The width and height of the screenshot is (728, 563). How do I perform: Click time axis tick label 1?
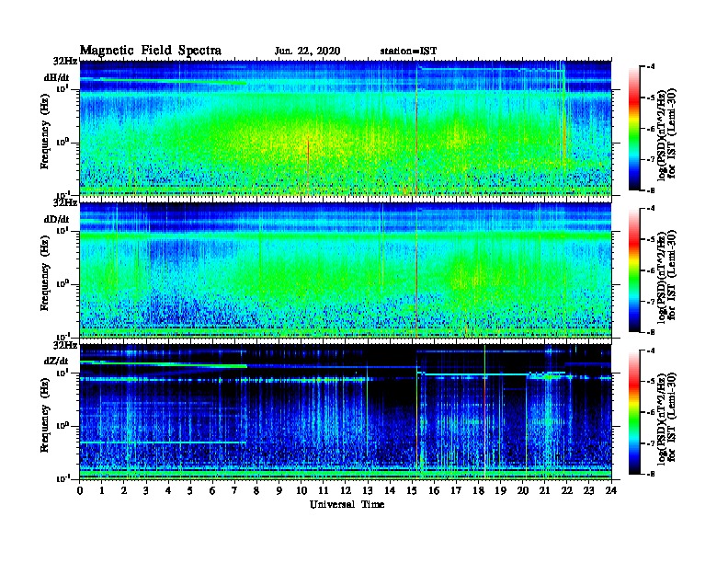pyautogui.click(x=102, y=490)
